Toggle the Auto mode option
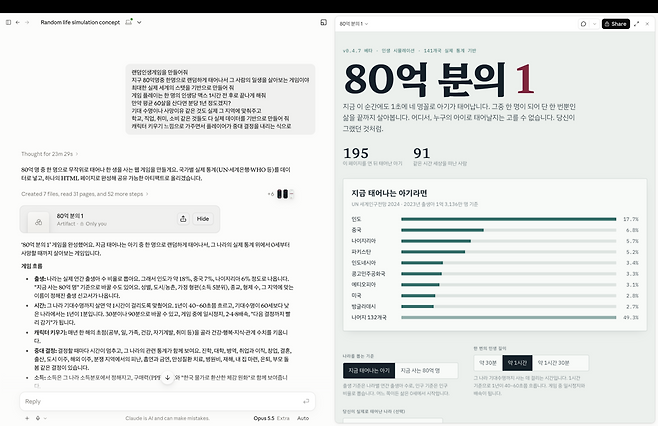 pyautogui.click(x=303, y=418)
